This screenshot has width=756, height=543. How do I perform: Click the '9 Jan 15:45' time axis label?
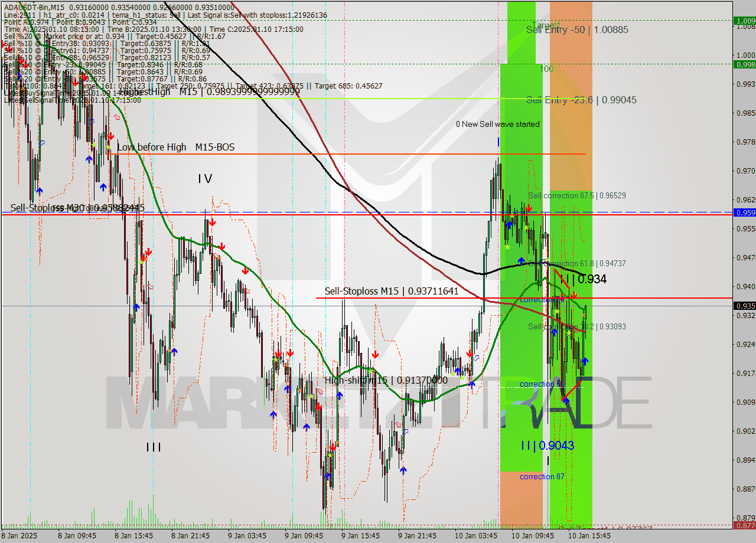360,536
